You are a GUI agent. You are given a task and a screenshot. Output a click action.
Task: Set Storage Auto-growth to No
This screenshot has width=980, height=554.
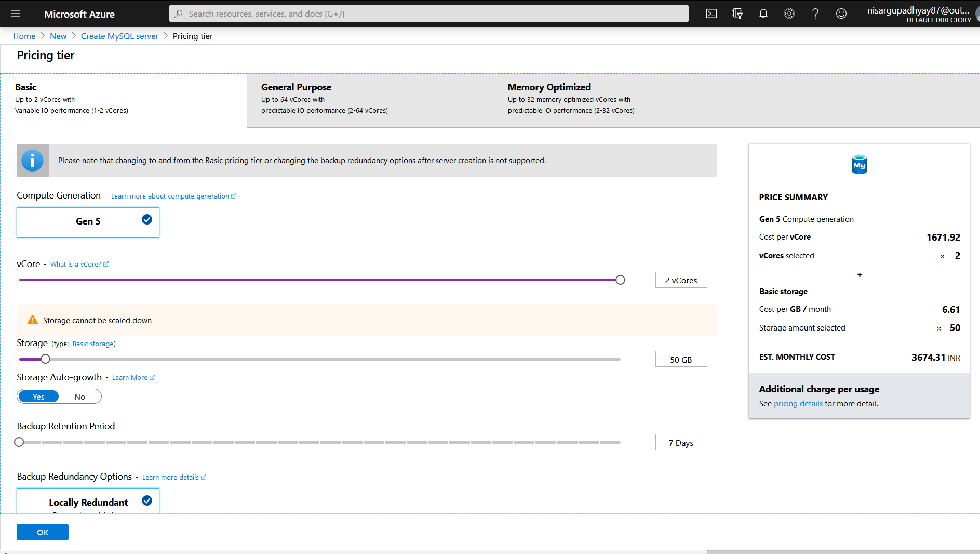pos(79,397)
